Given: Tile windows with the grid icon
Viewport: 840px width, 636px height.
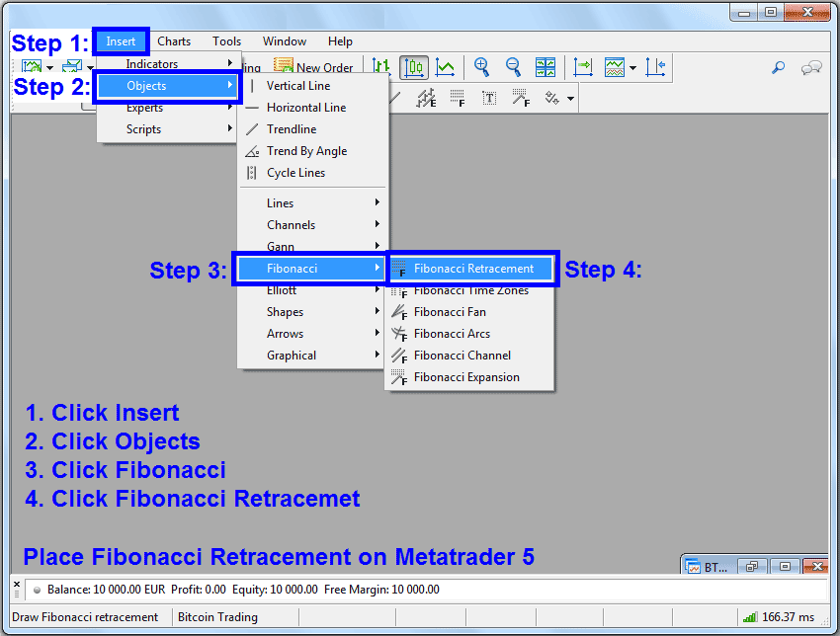Looking at the screenshot, I should point(546,67).
